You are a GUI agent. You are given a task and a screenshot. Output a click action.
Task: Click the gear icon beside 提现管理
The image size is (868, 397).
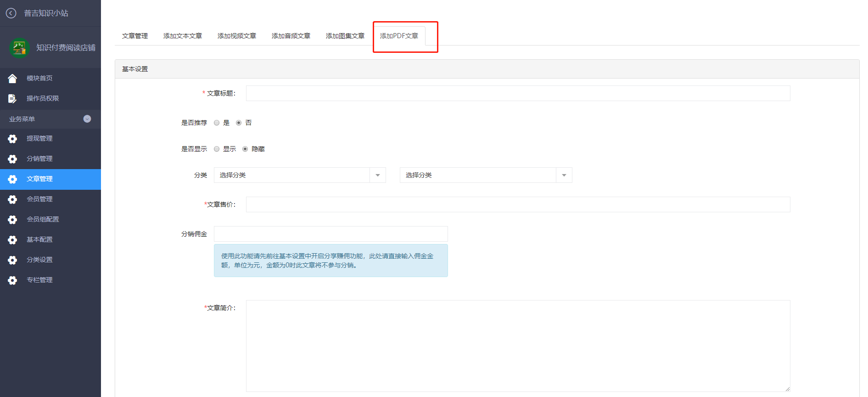point(12,139)
